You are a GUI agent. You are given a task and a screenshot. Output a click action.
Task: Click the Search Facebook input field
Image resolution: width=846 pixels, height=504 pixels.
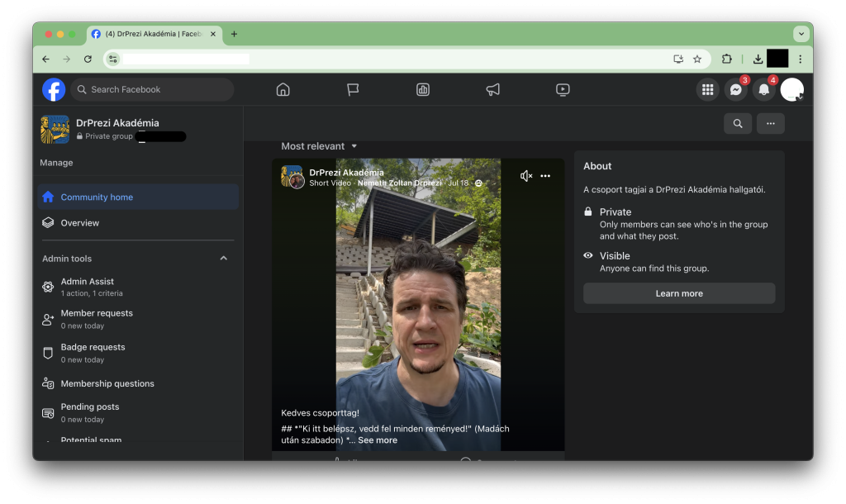coord(153,89)
